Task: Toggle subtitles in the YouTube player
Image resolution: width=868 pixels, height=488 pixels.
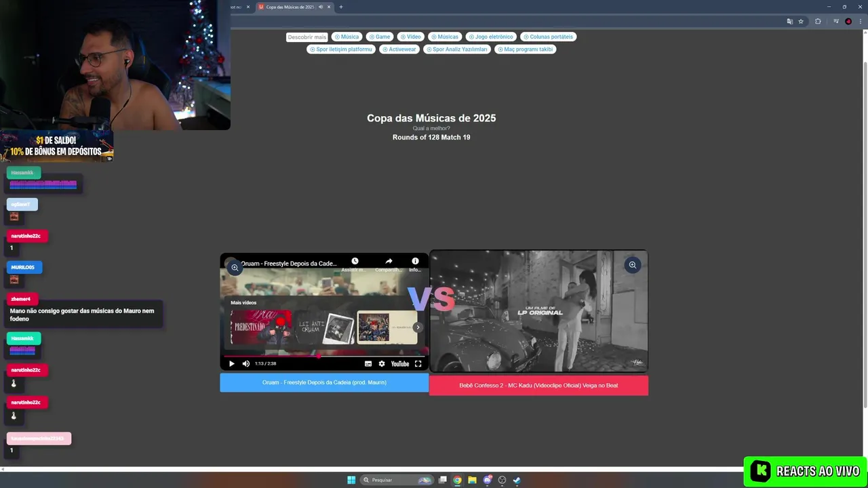Action: pos(368,364)
